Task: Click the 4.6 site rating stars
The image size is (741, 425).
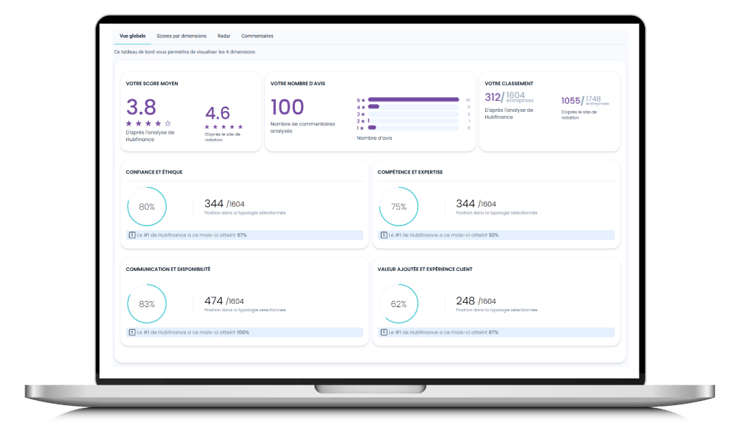Action: 224,127
